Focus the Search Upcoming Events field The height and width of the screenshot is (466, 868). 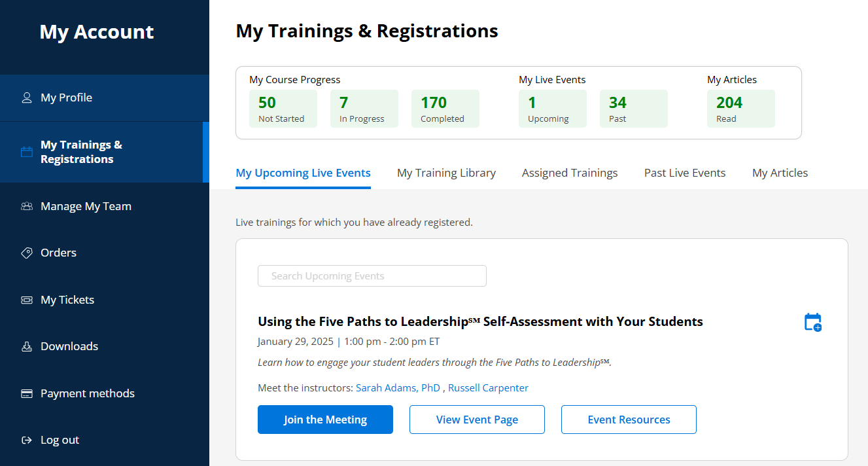click(372, 276)
